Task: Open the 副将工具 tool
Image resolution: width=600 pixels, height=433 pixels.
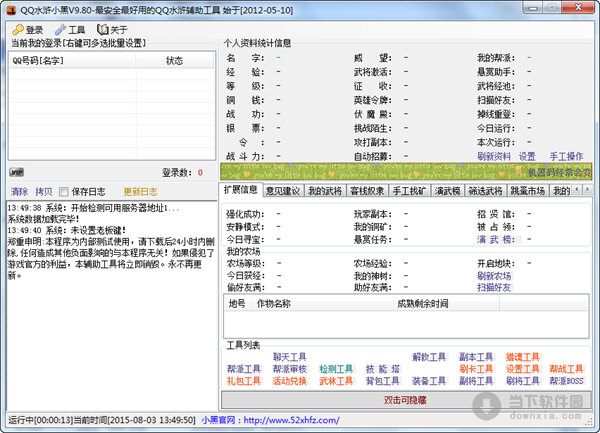Action: pos(476,381)
